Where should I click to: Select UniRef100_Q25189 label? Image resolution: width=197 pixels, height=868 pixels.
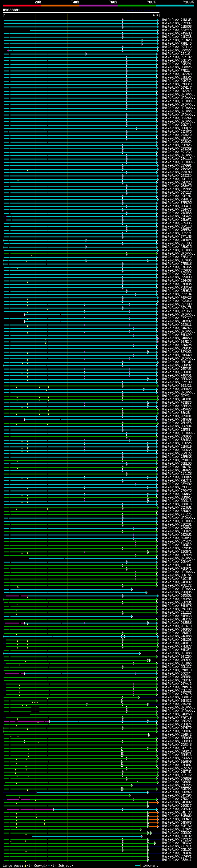(x=177, y=382)
